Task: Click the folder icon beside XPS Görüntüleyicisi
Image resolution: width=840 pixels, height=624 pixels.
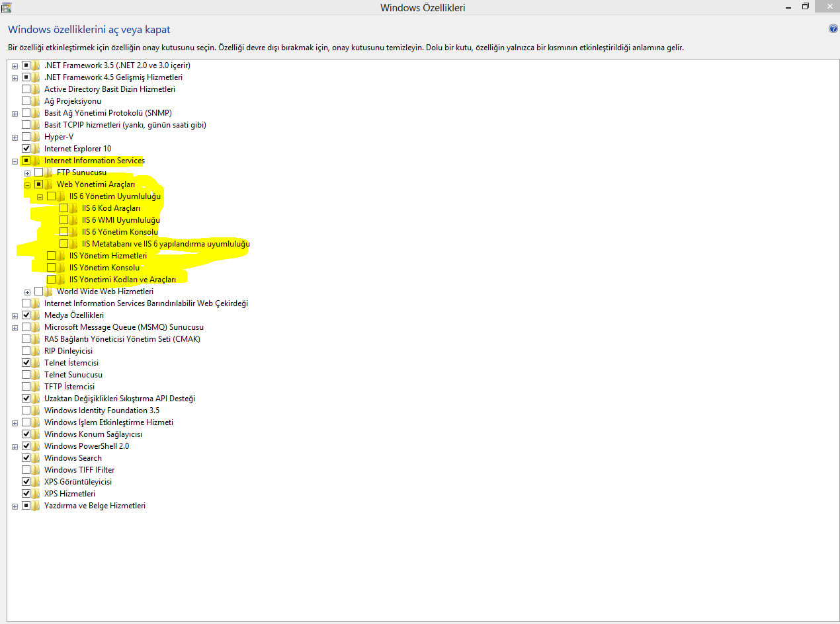Action: click(x=36, y=482)
